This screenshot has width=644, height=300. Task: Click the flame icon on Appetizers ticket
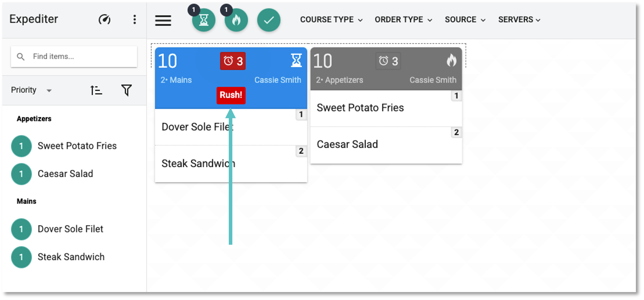[451, 60]
